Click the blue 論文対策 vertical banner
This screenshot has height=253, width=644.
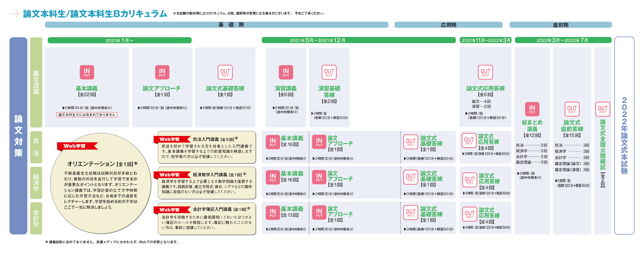(18, 136)
